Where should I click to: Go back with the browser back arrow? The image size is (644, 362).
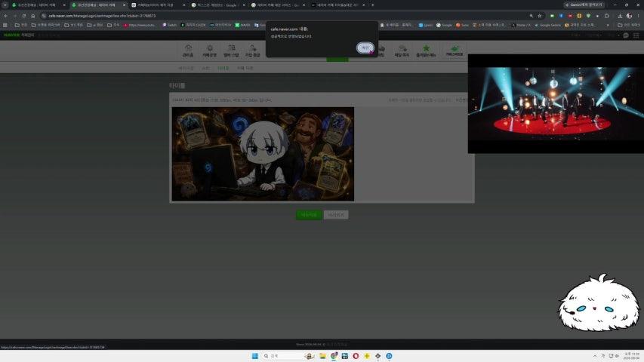(6, 16)
